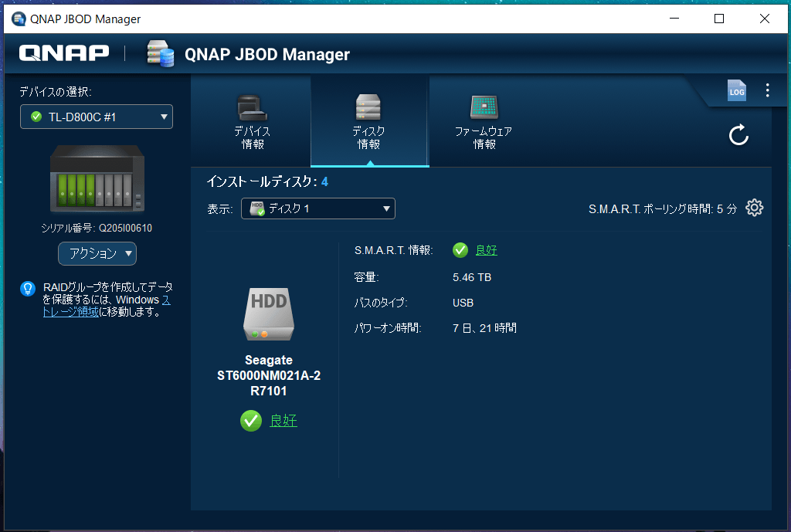Image resolution: width=791 pixels, height=532 pixels.
Task: Click the large HDD drive icon
Action: click(269, 313)
